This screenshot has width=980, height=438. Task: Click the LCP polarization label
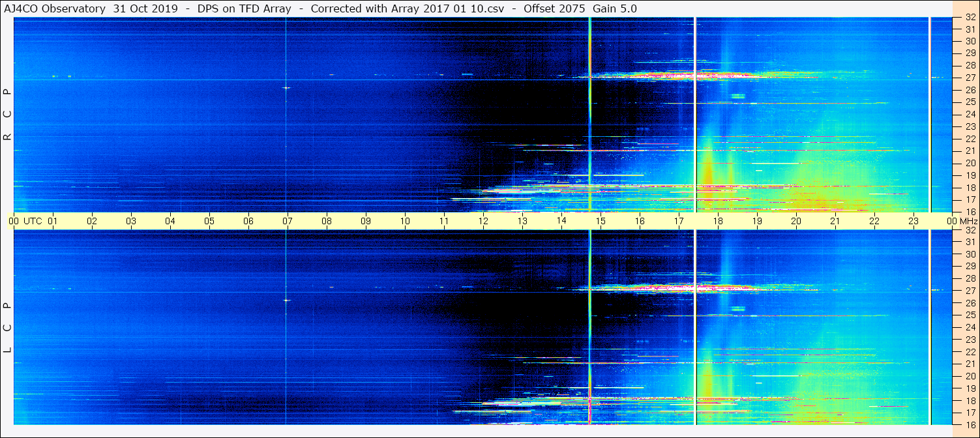coord(8,327)
